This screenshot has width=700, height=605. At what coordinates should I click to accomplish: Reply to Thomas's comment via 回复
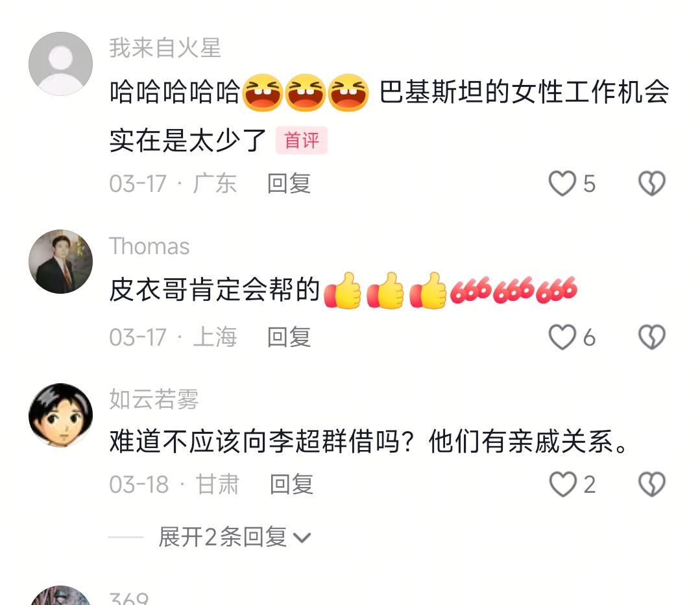(x=289, y=337)
